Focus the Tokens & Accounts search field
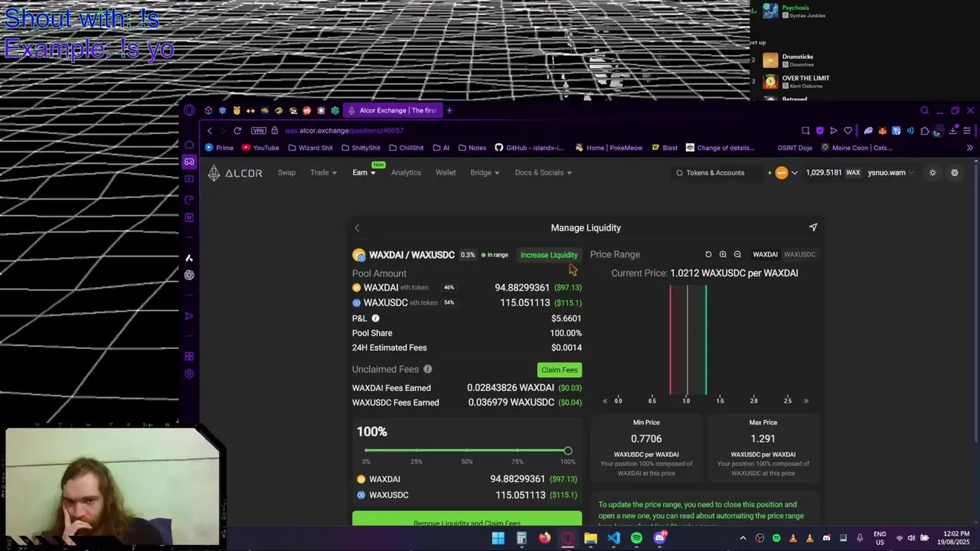Screen dimensions: 980x551 (716, 173)
